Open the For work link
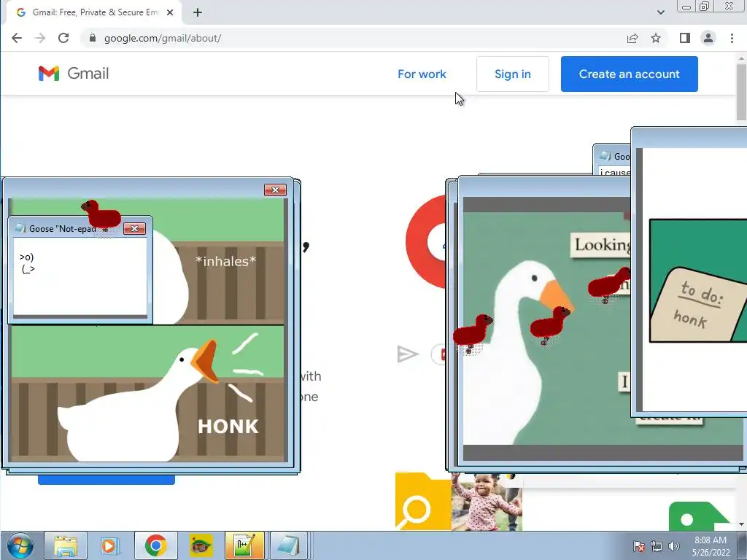The image size is (747, 560). [422, 74]
